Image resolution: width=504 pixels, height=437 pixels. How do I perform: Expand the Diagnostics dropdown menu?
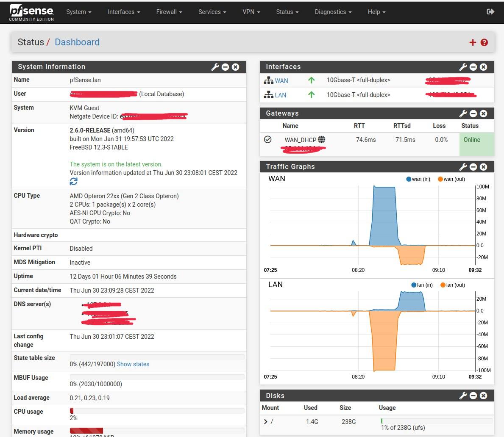click(333, 12)
